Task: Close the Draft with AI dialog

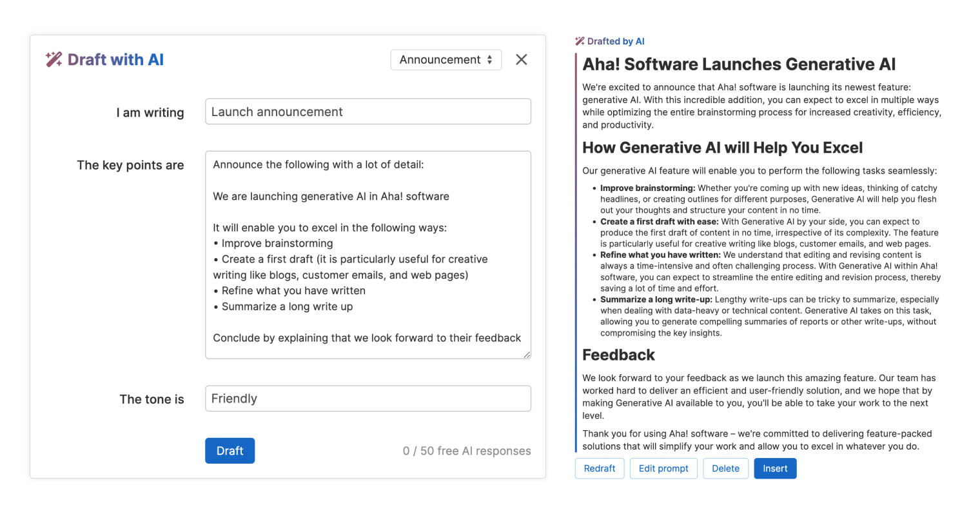Action: click(x=521, y=59)
